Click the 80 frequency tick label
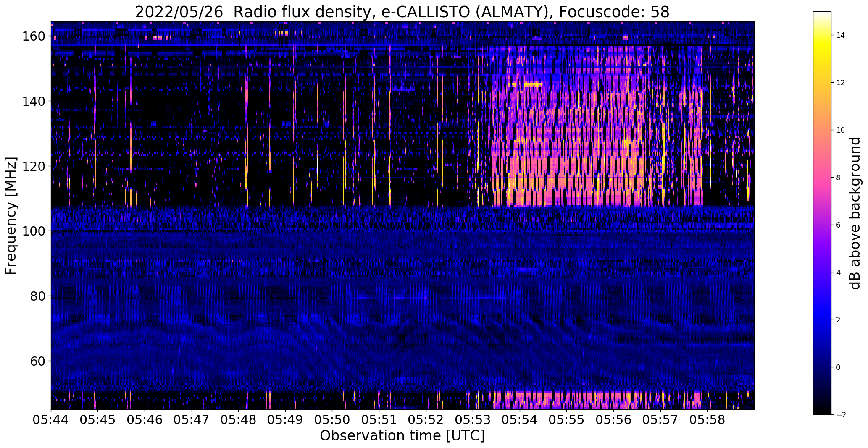This screenshot has height=448, width=868. (38, 296)
